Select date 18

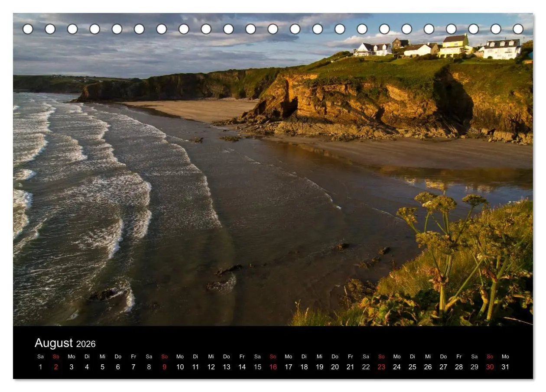304,367
